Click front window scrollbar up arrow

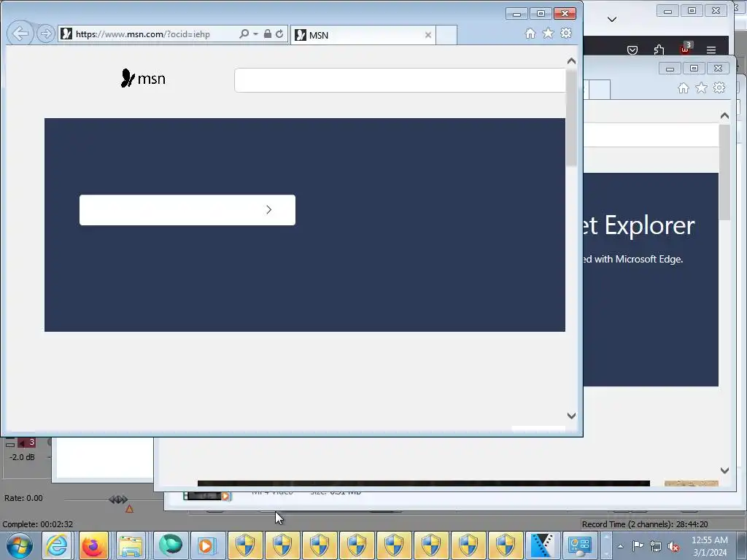[x=572, y=61]
